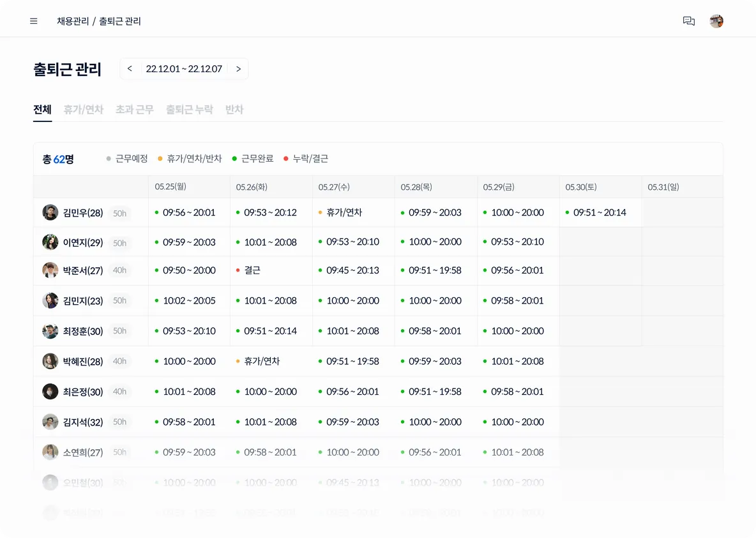This screenshot has width=756, height=538.
Task: Open the chat messages icon
Action: tap(689, 21)
